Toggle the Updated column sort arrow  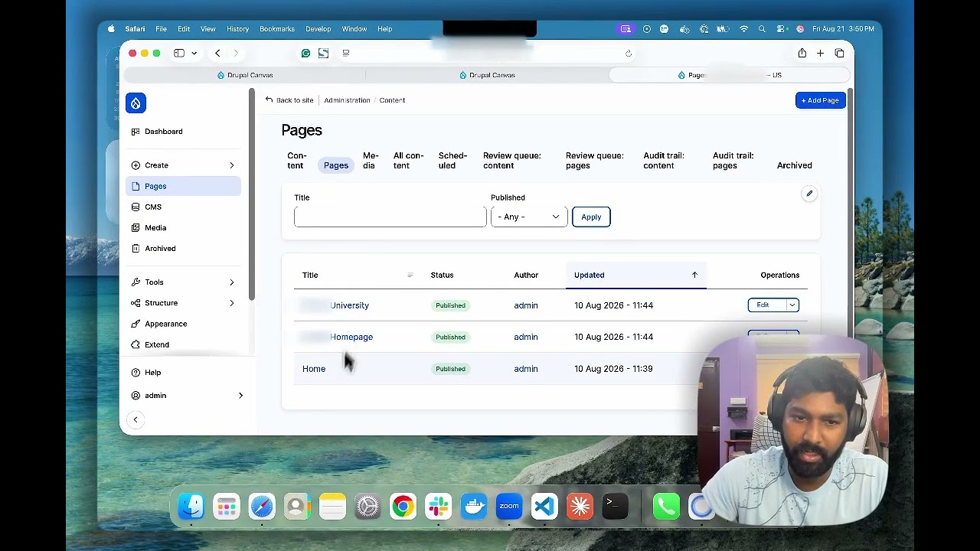pyautogui.click(x=694, y=275)
